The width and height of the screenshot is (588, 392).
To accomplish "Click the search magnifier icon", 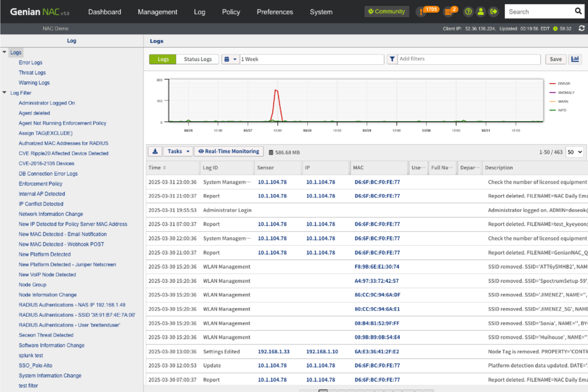I will (578, 11).
